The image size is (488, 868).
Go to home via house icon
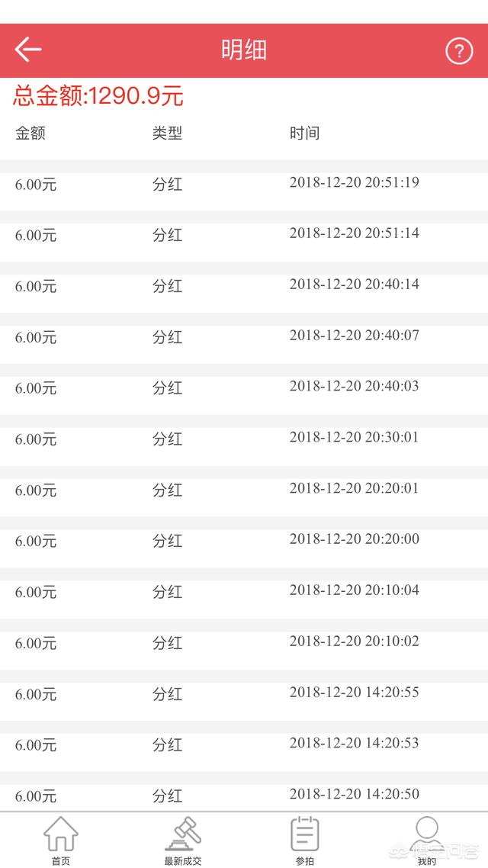[x=61, y=834]
